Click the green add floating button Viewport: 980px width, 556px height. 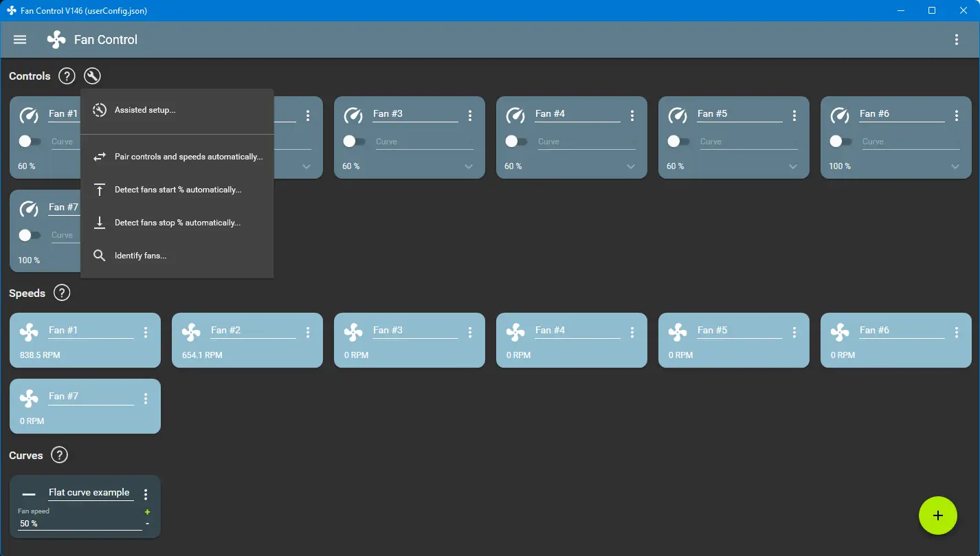[x=938, y=515]
